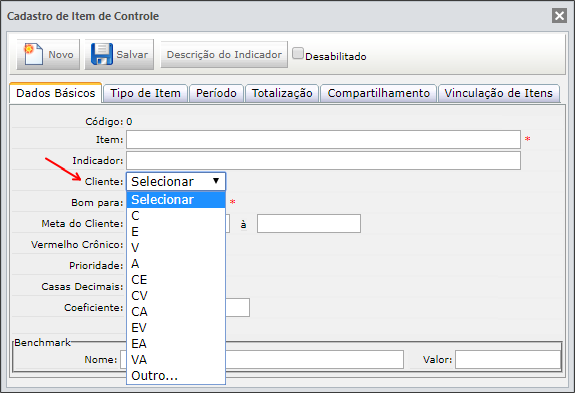575x393 pixels.
Task: Close the Cadastro de Item de Controle dialog
Action: coord(559,16)
